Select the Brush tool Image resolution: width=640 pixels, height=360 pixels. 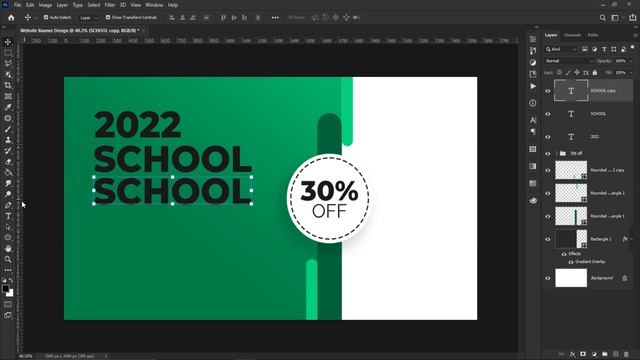click(8, 129)
